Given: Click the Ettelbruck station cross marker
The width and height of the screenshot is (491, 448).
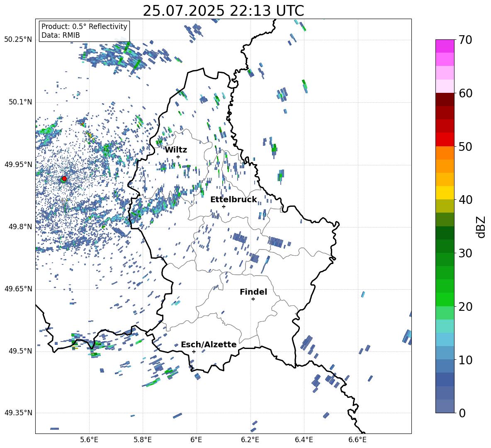Looking at the screenshot, I should click(224, 206).
